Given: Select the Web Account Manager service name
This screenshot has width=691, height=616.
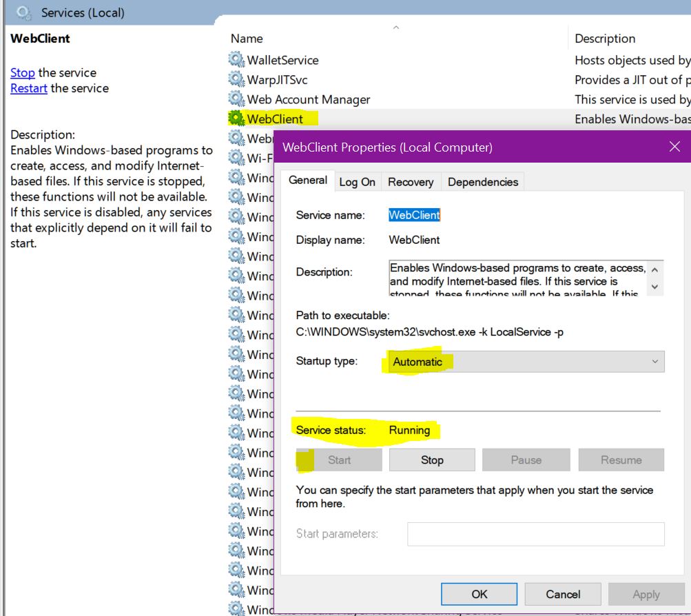Looking at the screenshot, I should point(309,100).
